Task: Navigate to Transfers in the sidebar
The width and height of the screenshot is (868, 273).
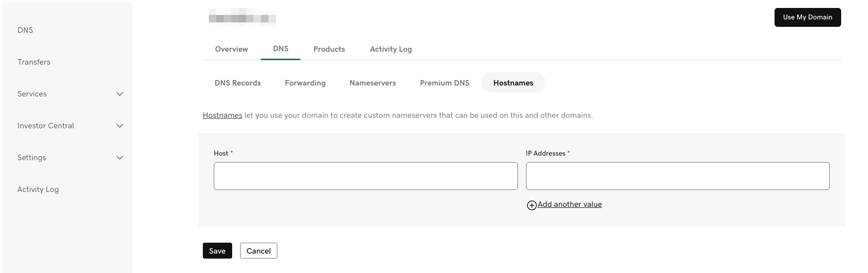Action: click(34, 62)
